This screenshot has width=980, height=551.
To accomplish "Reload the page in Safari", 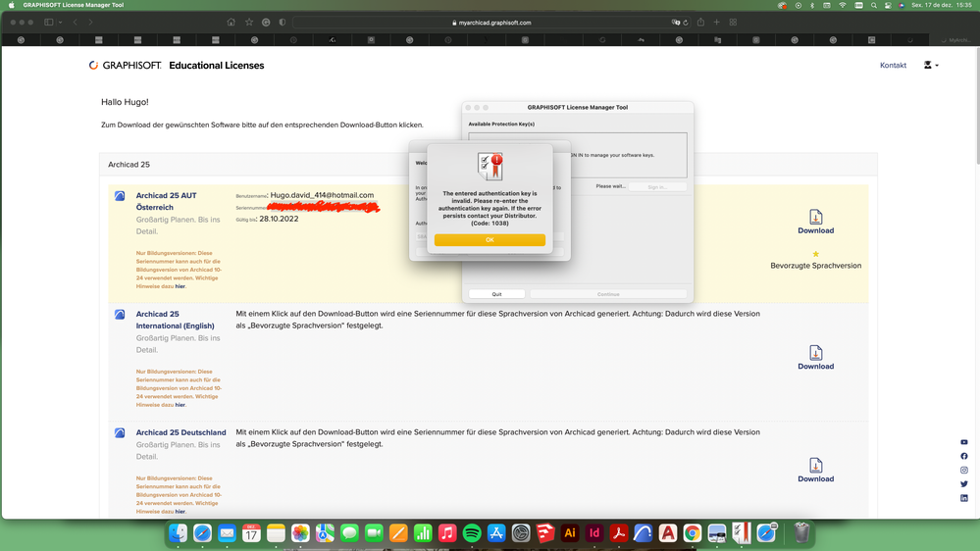I will (x=686, y=23).
